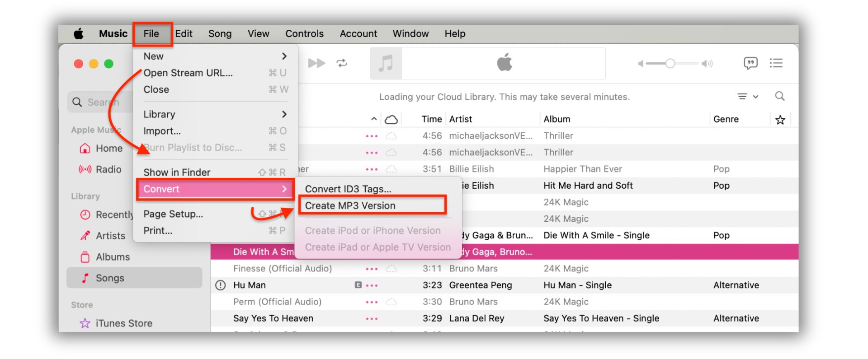Open more options for Finesse (Official Audio)
Viewport: 868px width, 359px height.
[372, 269]
